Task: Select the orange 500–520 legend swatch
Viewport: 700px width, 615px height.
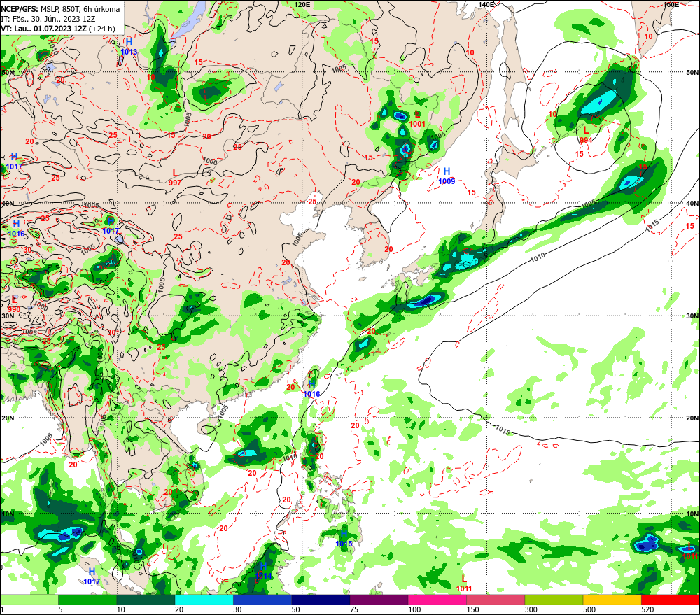Action: tap(612, 600)
